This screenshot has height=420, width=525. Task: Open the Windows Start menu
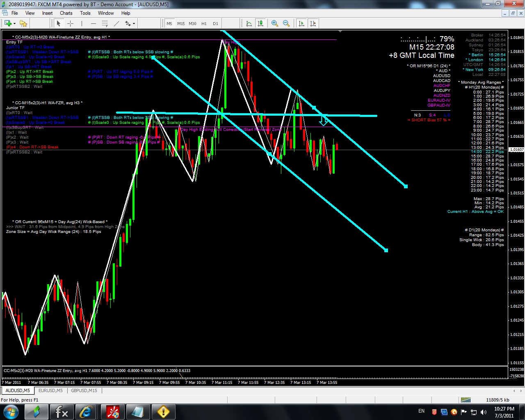pyautogui.click(x=10, y=411)
